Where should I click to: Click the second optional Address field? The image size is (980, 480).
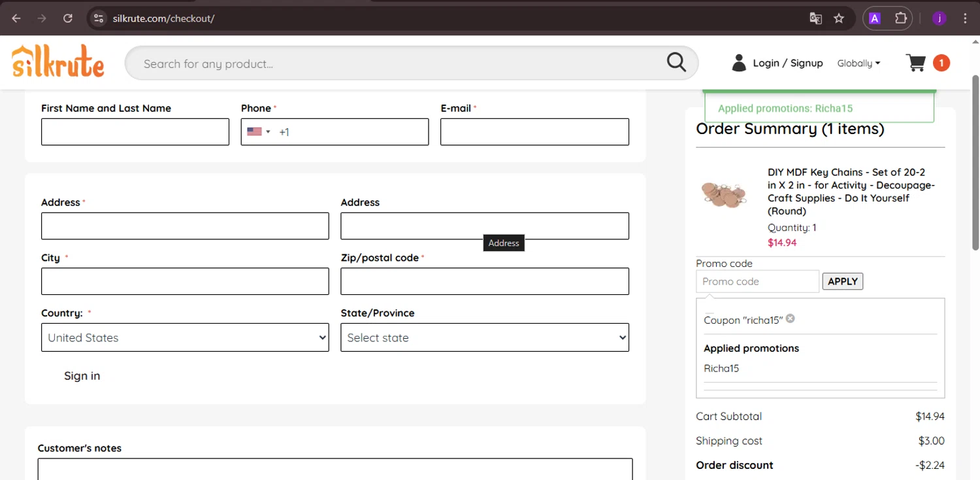point(485,226)
